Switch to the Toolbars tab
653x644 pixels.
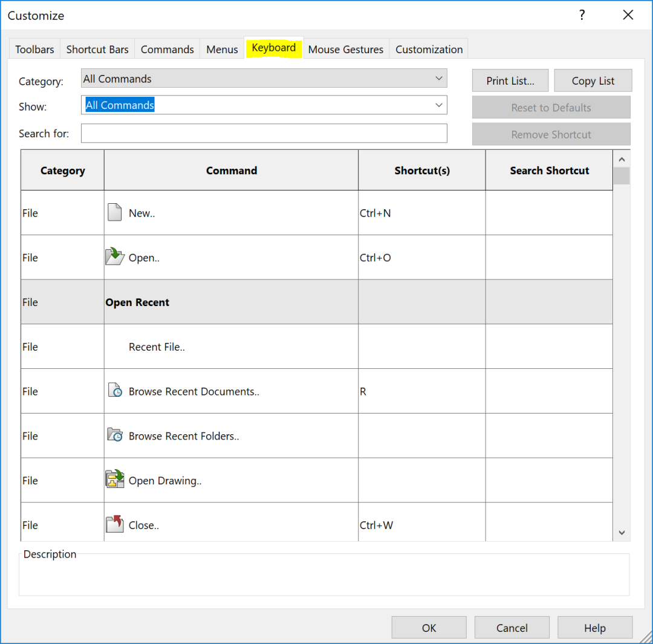(34, 49)
